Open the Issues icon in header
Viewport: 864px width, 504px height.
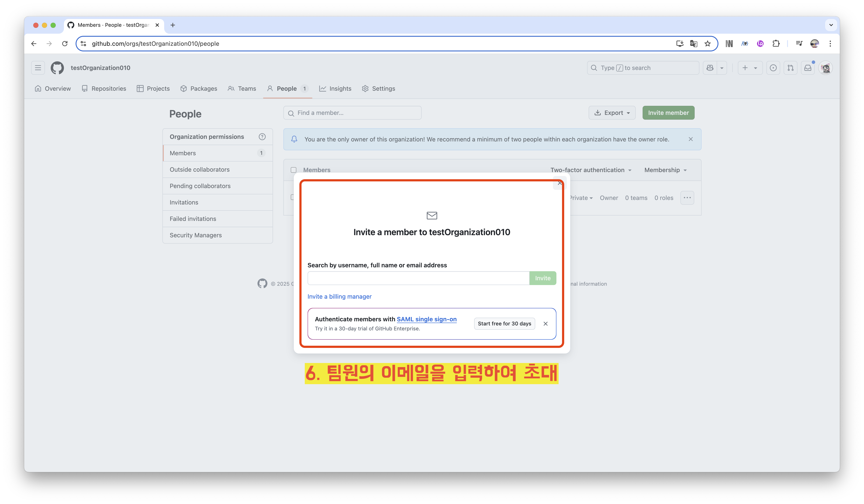pos(773,68)
